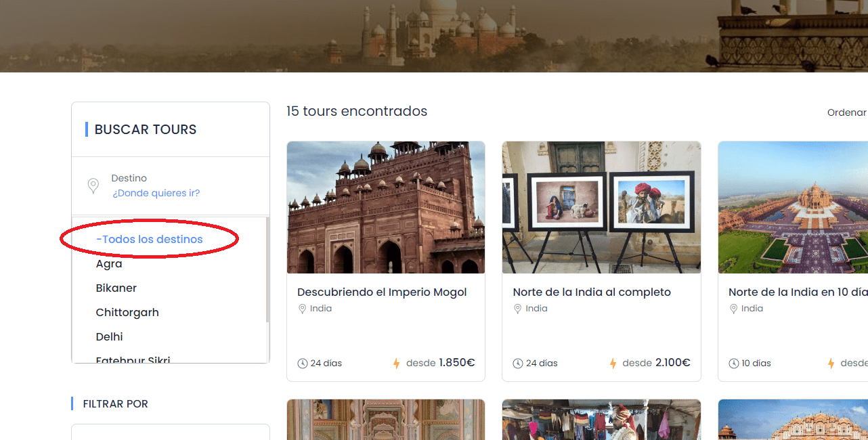Click 'Norte de la India al completo' title

(x=592, y=292)
